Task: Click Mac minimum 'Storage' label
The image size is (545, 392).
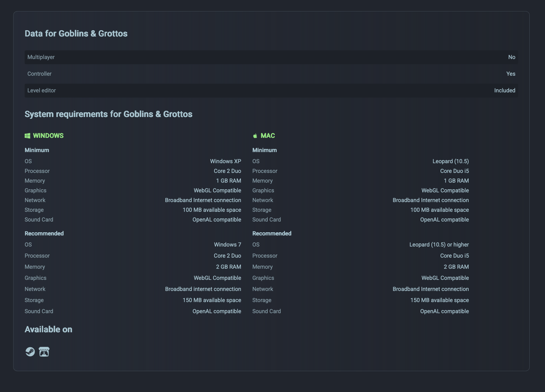Action: [262, 210]
